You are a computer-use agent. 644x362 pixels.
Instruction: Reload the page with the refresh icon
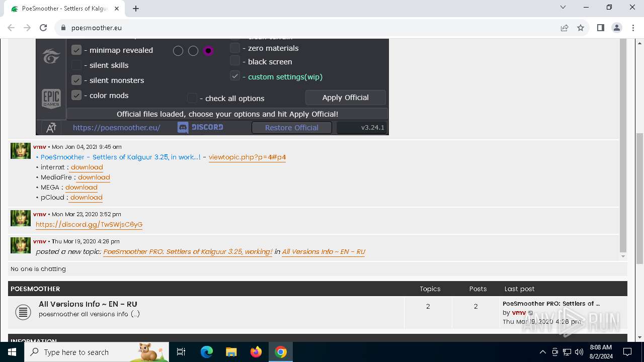(x=43, y=28)
